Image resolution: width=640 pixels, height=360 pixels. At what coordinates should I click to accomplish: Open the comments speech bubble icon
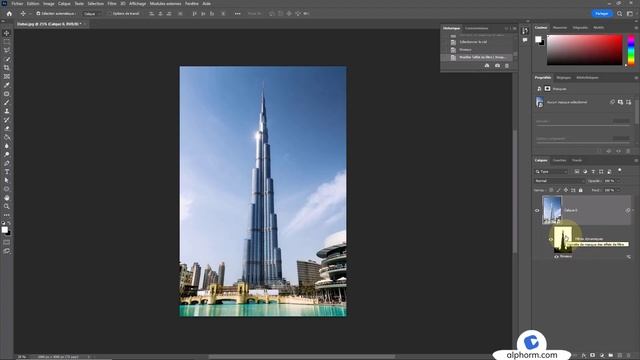(525, 40)
